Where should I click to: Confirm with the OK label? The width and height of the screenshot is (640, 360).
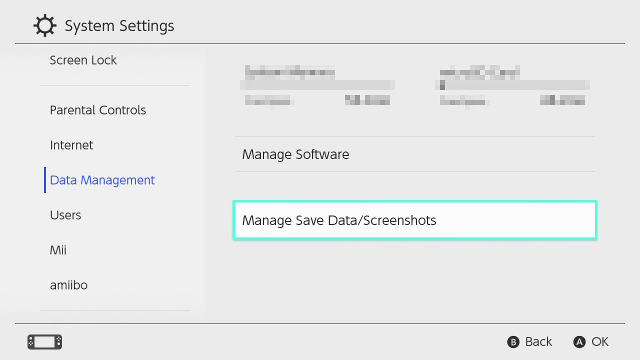600,342
